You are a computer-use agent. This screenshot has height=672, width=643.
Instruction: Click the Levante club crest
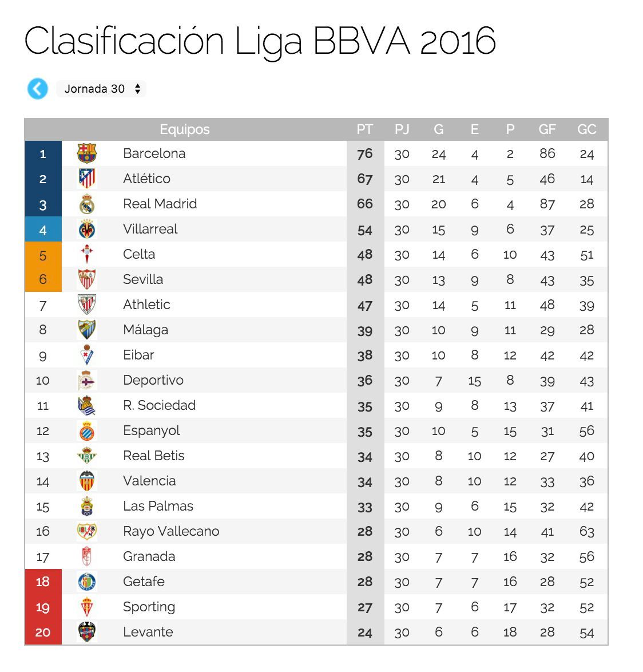tap(87, 632)
